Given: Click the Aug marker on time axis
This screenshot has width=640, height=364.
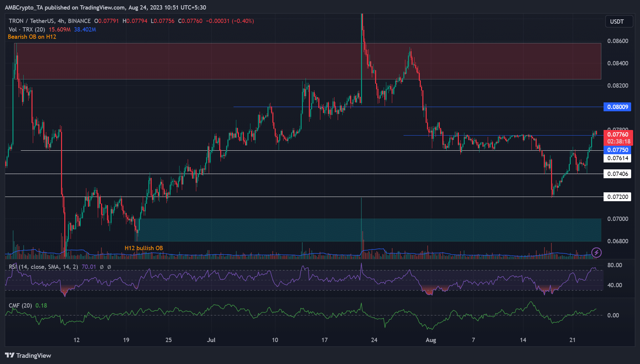Looking at the screenshot, I should (431, 340).
